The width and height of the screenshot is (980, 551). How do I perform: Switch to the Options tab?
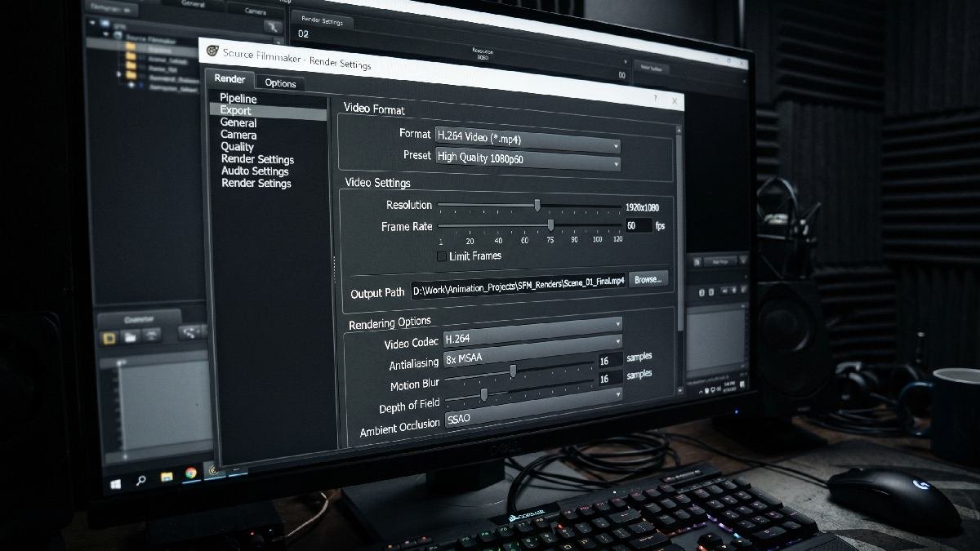[280, 83]
